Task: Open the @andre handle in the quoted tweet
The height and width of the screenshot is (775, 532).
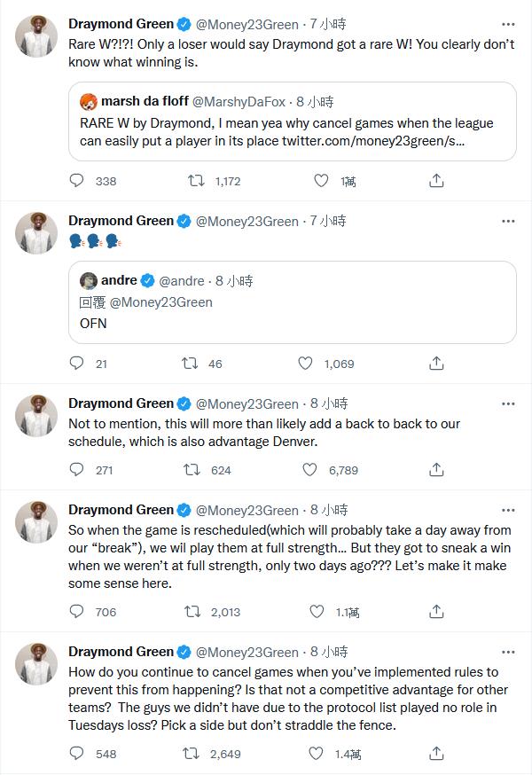Action: click(x=183, y=281)
